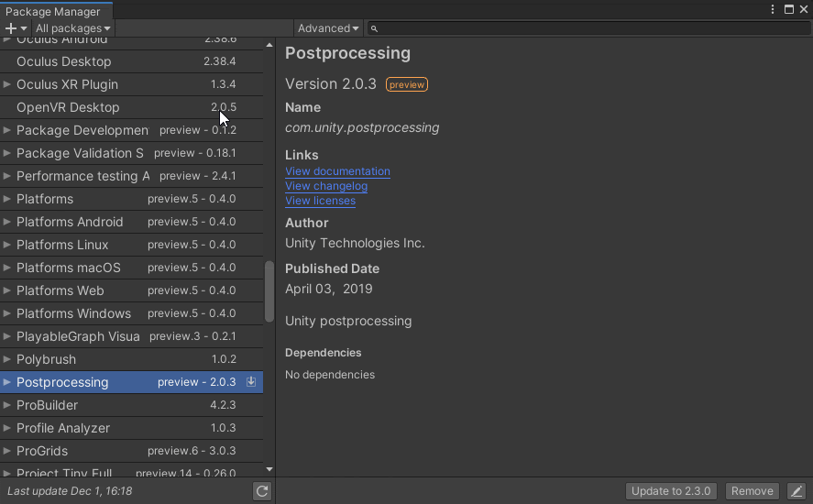
Task: Click the package search field
Action: (588, 28)
